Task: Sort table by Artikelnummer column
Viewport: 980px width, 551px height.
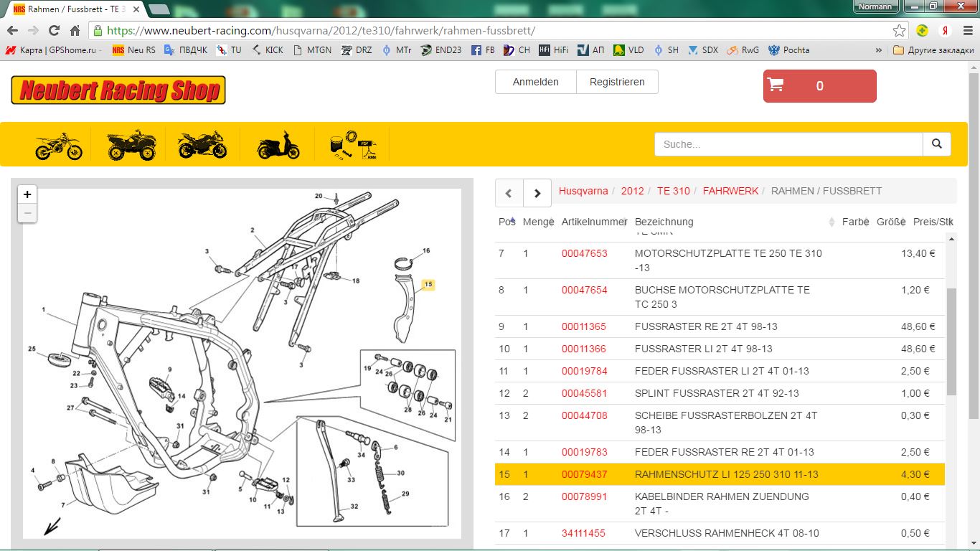Action: pos(595,222)
